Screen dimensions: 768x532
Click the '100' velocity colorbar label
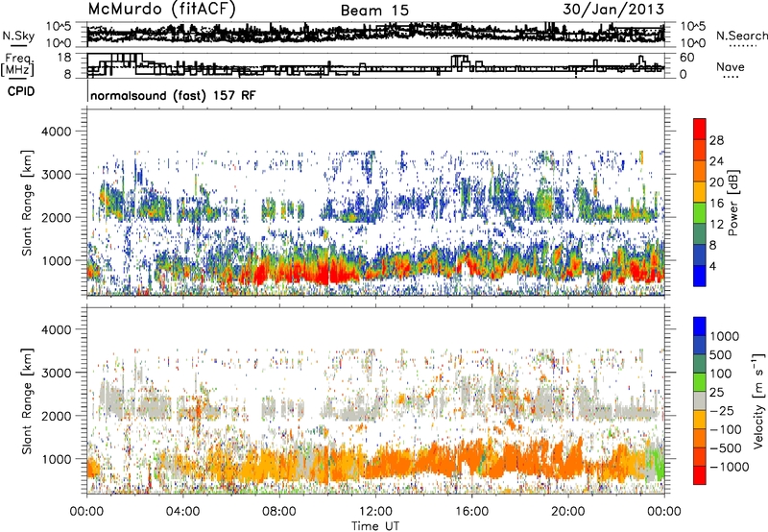[721, 374]
